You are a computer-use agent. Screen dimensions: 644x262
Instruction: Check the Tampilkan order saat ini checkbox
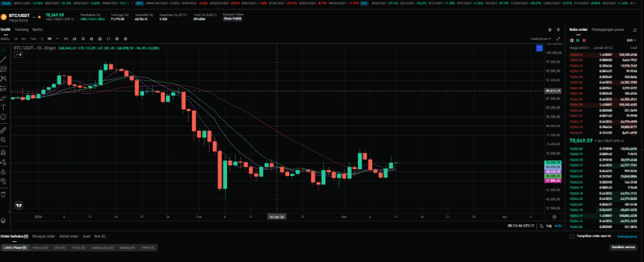click(572, 237)
